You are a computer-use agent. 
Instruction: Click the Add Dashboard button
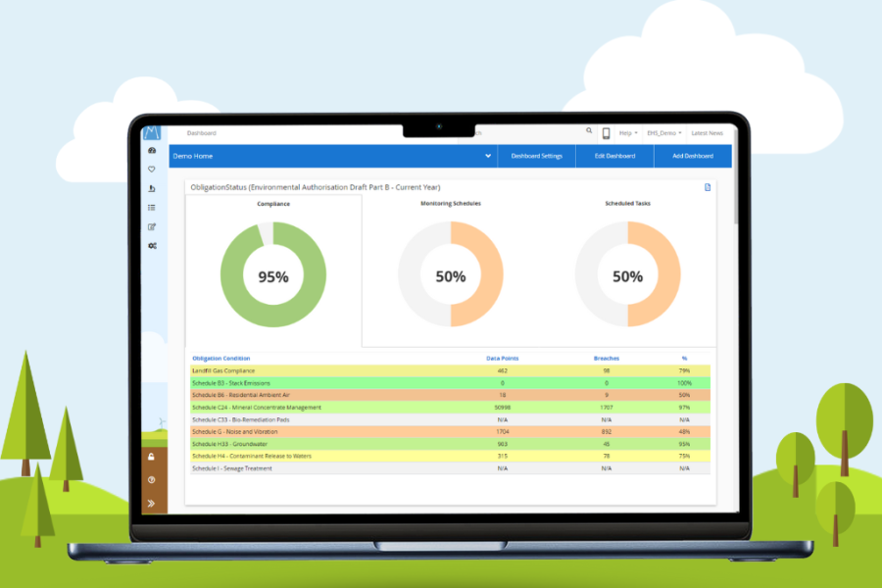click(692, 156)
